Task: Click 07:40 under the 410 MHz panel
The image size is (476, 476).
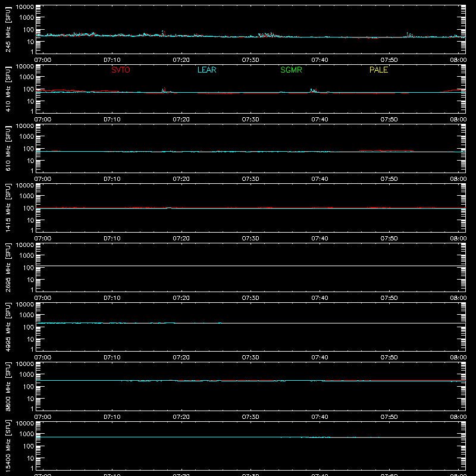Action: point(320,120)
